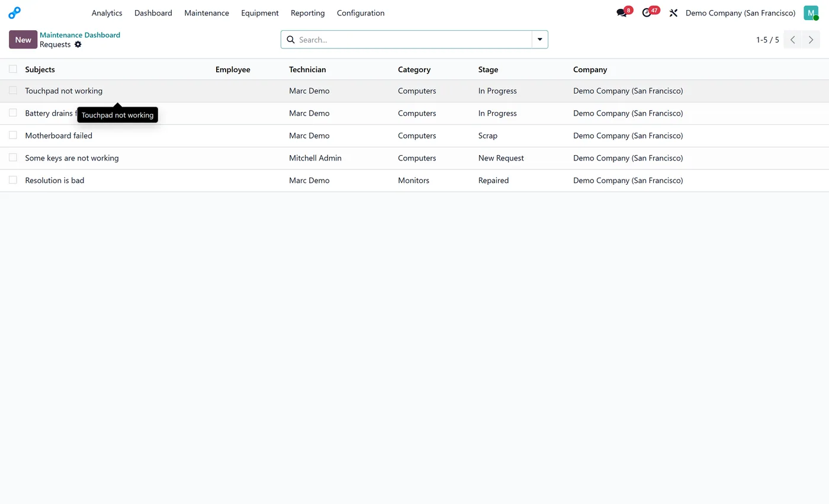The height and width of the screenshot is (504, 829).
Task: Open the Motherboard failed request
Action: (59, 136)
